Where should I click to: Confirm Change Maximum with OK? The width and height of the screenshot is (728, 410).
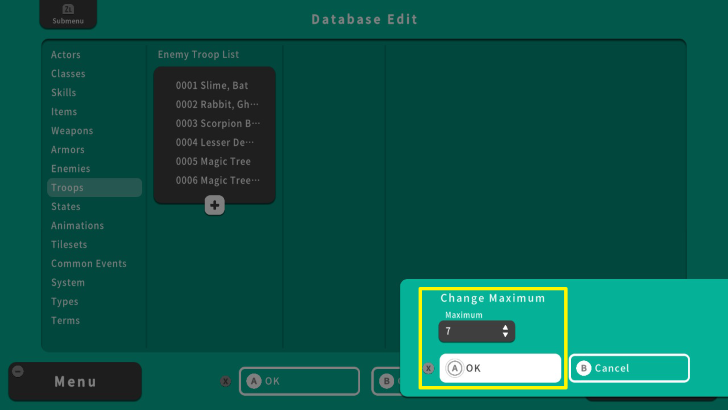click(500, 368)
